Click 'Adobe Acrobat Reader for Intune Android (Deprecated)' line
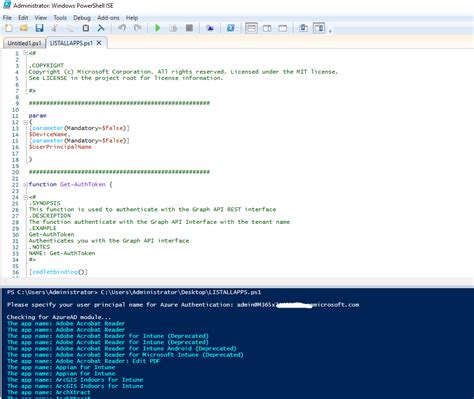The height and width of the screenshot is (399, 474). pyautogui.click(x=122, y=348)
